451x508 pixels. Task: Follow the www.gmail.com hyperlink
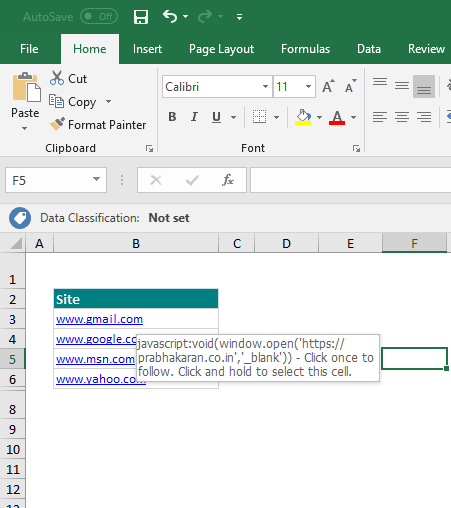click(x=99, y=319)
